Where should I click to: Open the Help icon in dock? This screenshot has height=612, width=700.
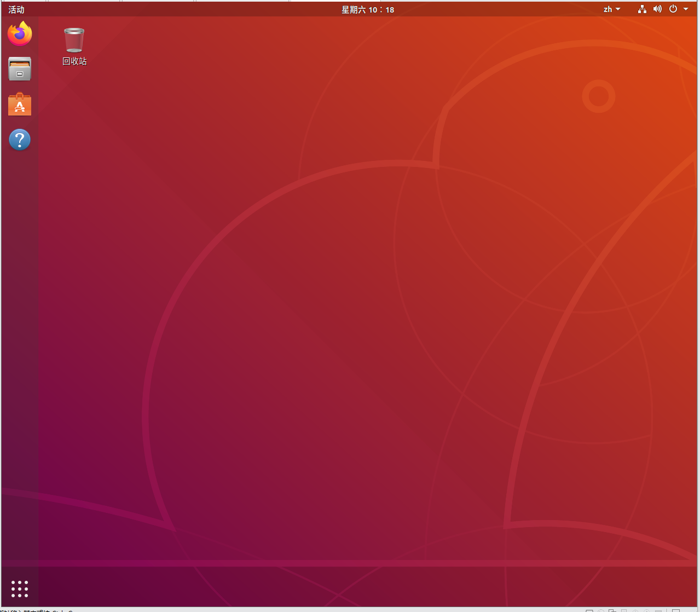point(20,140)
